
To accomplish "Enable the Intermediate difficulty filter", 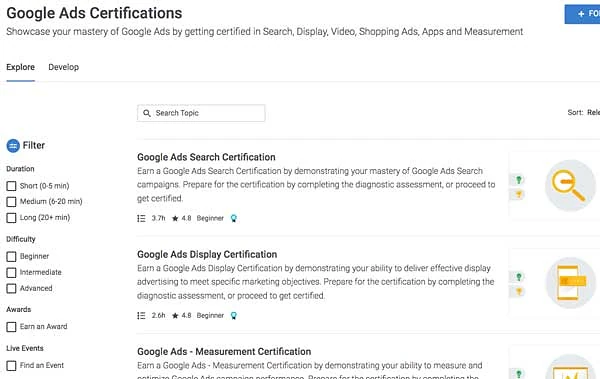I will [x=11, y=273].
